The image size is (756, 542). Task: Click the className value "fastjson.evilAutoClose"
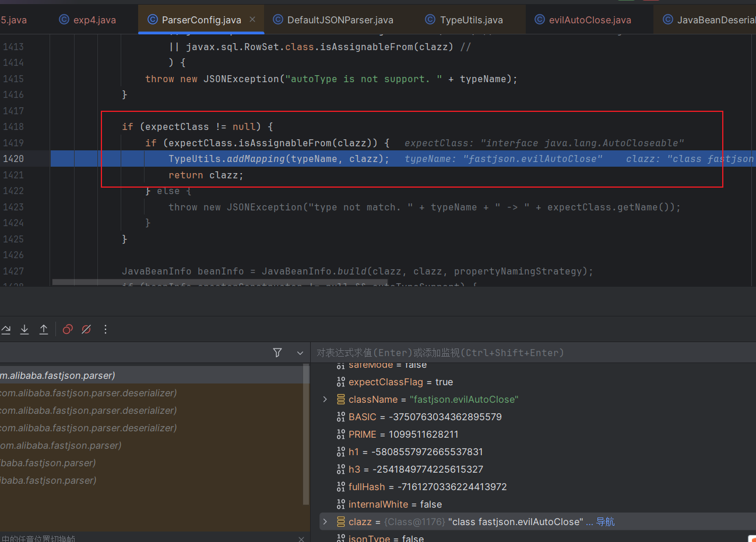pos(464,399)
